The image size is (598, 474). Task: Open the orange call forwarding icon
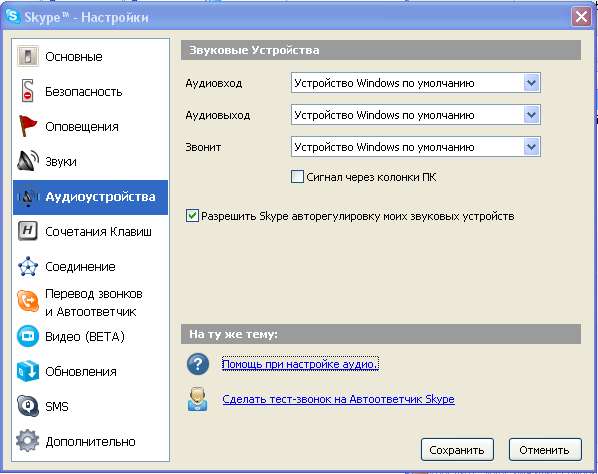[27, 301]
